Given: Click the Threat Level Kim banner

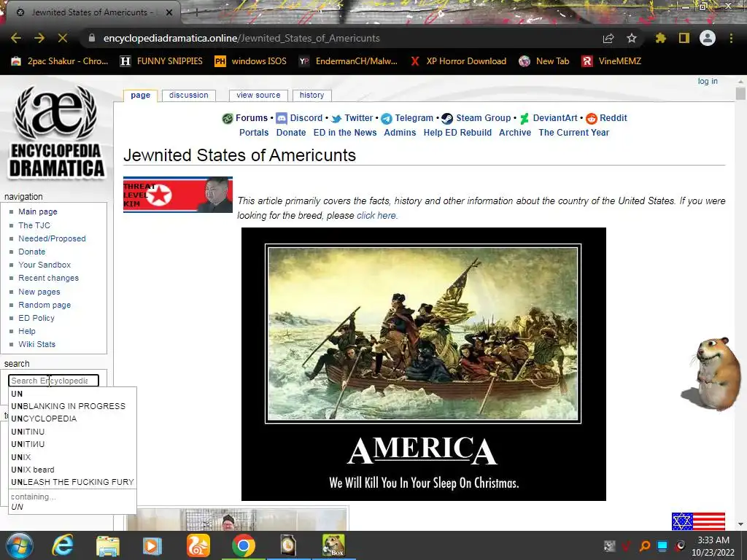Looking at the screenshot, I should click(x=178, y=194).
